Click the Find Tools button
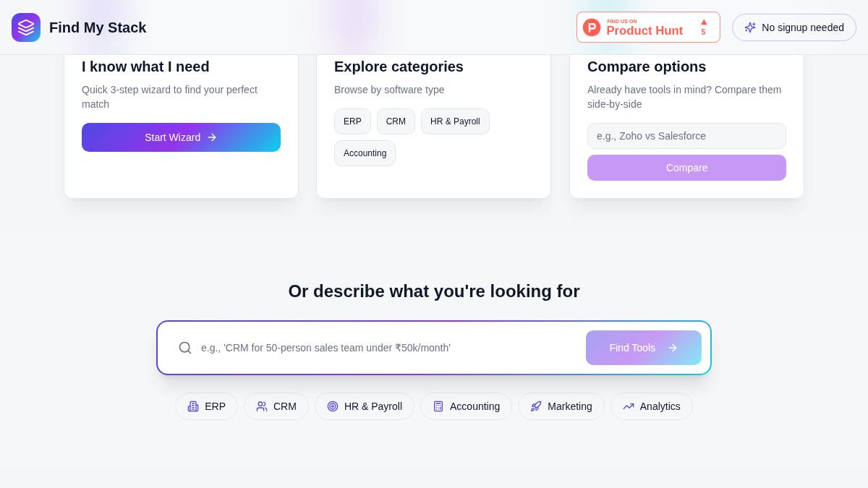 (x=644, y=348)
